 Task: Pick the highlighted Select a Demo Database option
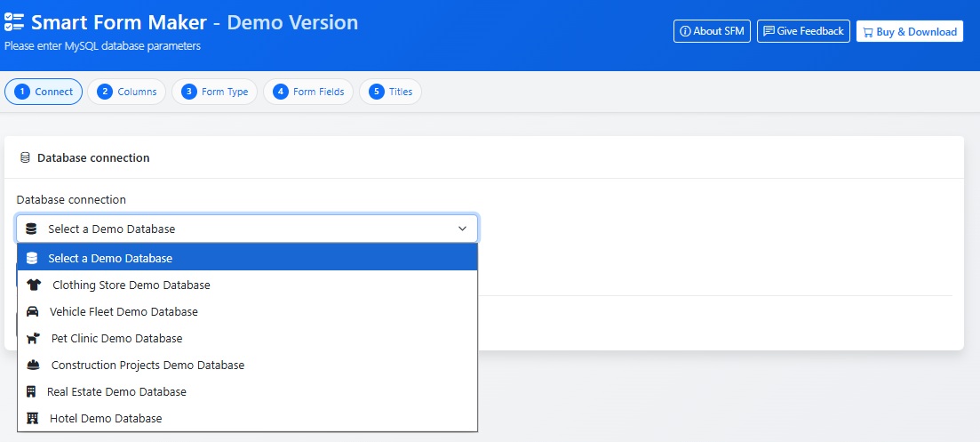pos(248,258)
